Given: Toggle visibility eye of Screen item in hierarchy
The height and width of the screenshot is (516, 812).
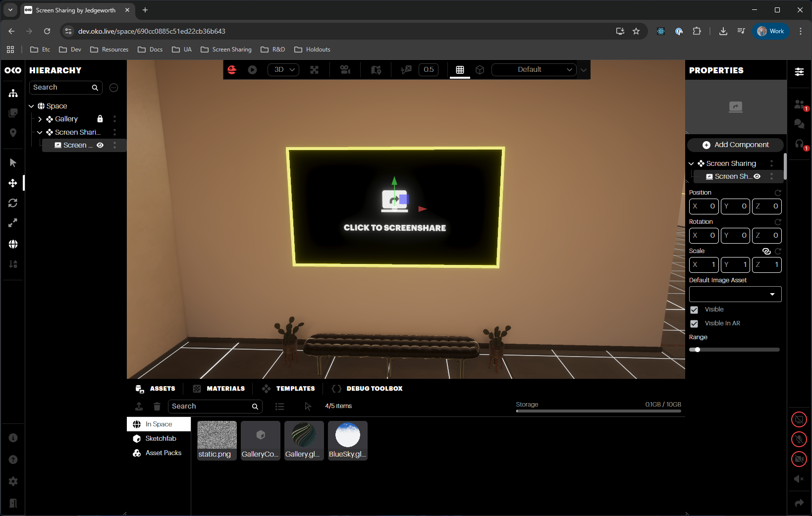Looking at the screenshot, I should tap(100, 145).
